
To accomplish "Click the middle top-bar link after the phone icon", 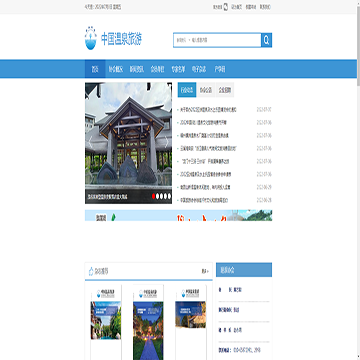I will [251, 7].
